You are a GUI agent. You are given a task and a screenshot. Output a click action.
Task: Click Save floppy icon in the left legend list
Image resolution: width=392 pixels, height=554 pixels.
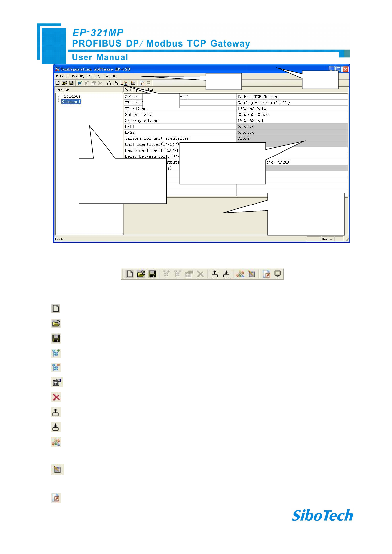coord(56,338)
